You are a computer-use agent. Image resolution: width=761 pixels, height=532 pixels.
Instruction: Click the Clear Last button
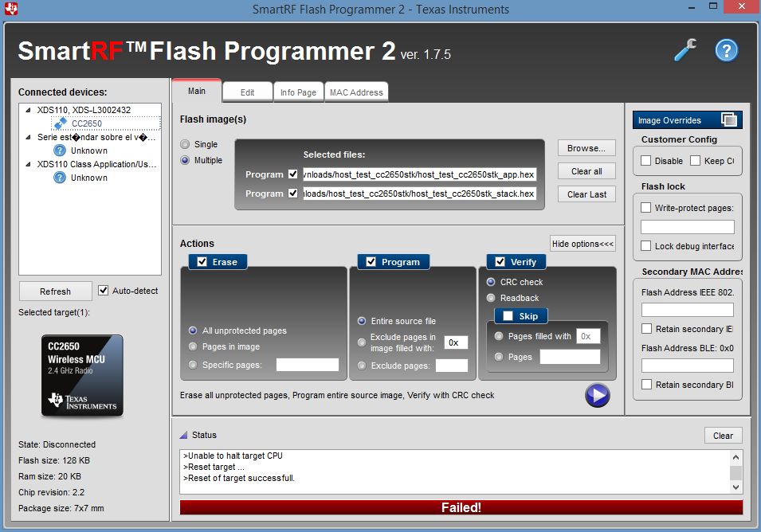click(x=586, y=194)
